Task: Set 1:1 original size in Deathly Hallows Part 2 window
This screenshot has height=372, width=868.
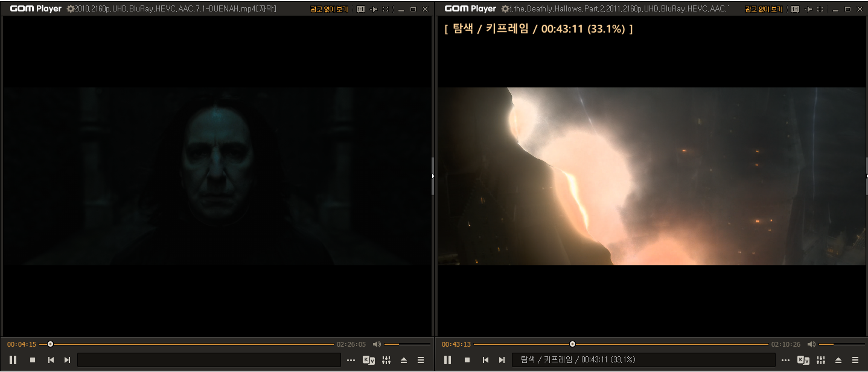Action: pyautogui.click(x=795, y=9)
